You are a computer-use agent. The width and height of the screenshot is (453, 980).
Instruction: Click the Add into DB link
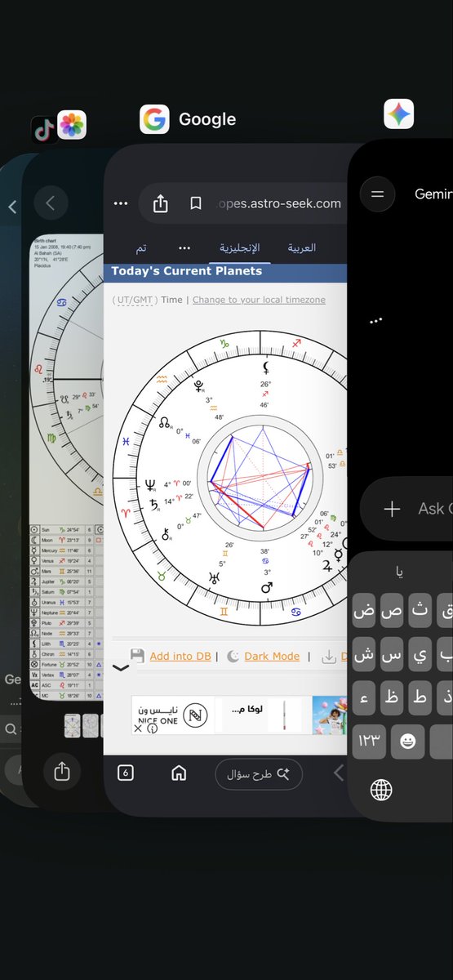[x=180, y=656]
